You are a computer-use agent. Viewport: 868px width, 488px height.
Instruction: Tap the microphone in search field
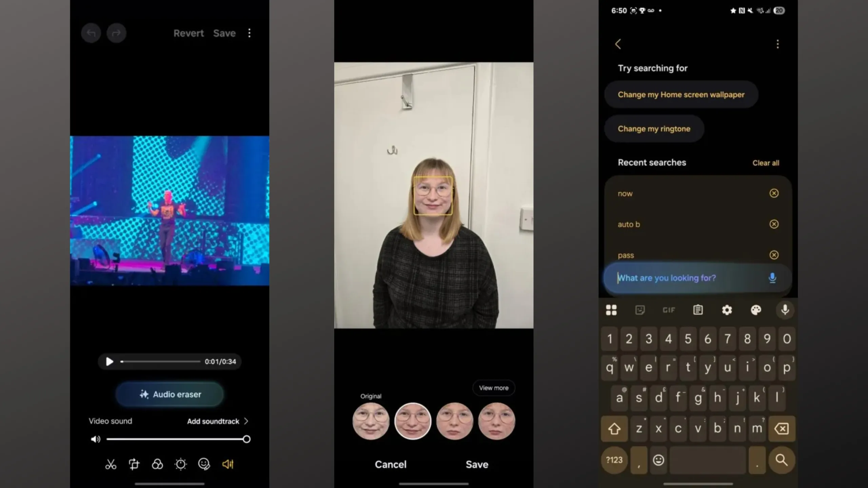click(772, 278)
